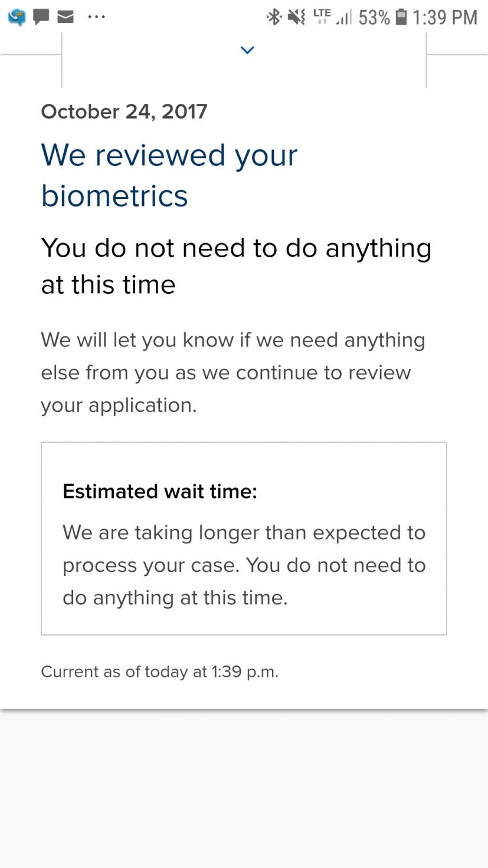Image resolution: width=488 pixels, height=868 pixels.
Task: Tap 'You do not need to do anything' subheading
Action: (x=236, y=266)
